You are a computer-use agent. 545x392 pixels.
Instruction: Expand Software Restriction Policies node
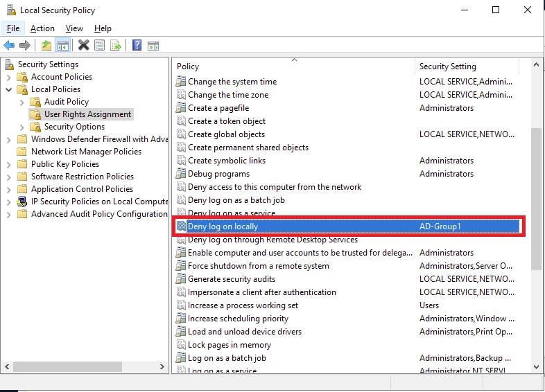coord(9,177)
